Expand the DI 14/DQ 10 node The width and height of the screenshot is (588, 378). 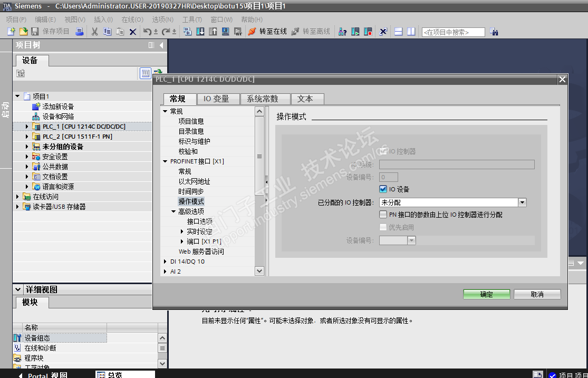[x=165, y=261]
